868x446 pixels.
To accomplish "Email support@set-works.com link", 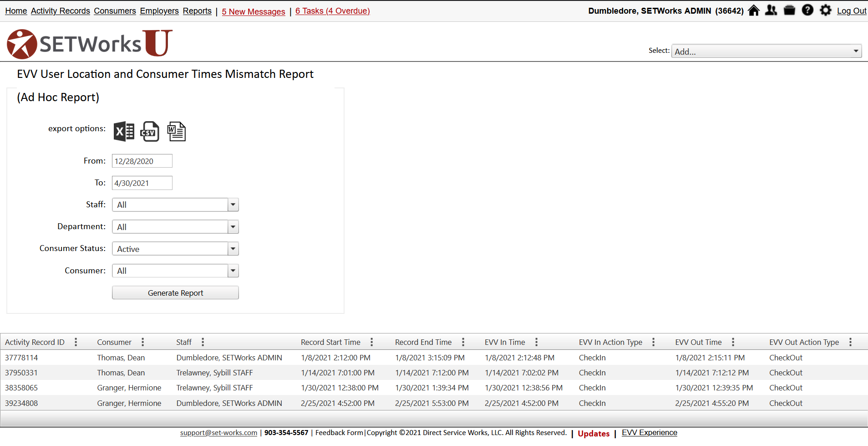I will pos(218,433).
